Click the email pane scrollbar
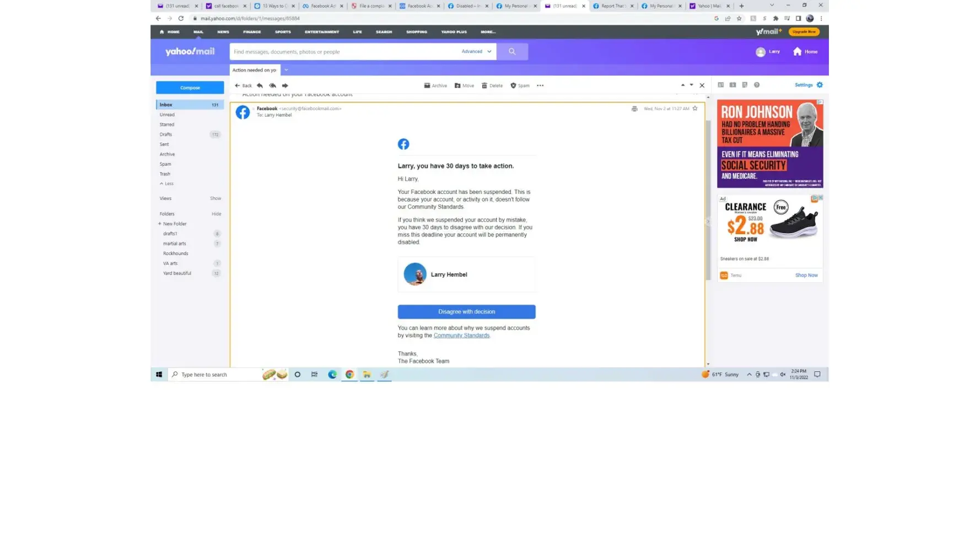The height and width of the screenshot is (551, 980). [708, 201]
